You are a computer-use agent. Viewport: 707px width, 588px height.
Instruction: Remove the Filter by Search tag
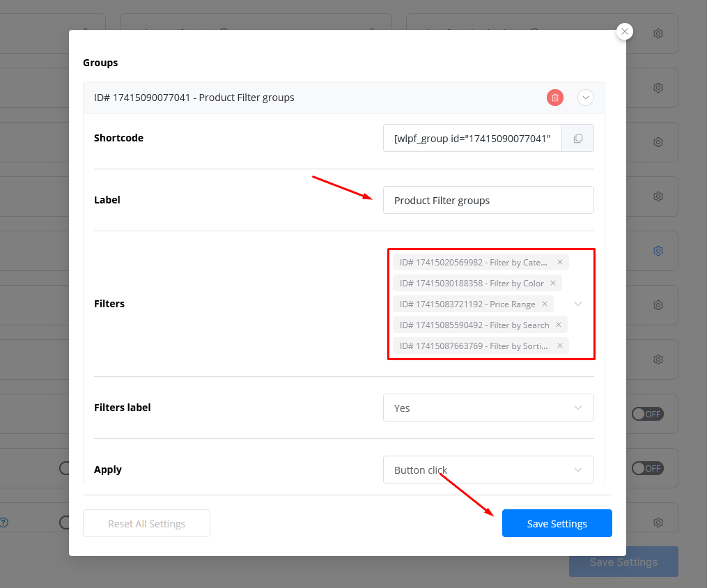[x=558, y=325]
